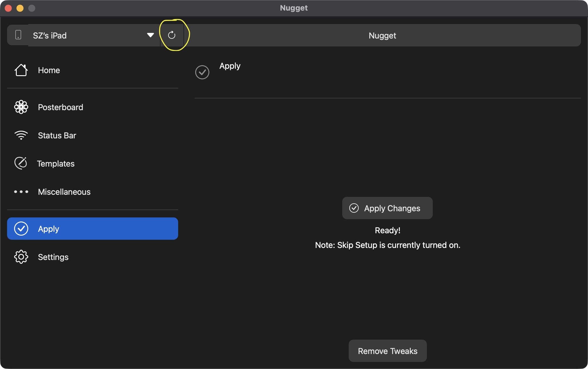588x369 pixels.
Task: Click the Miscellaneous three-dots icon
Action: (21, 192)
